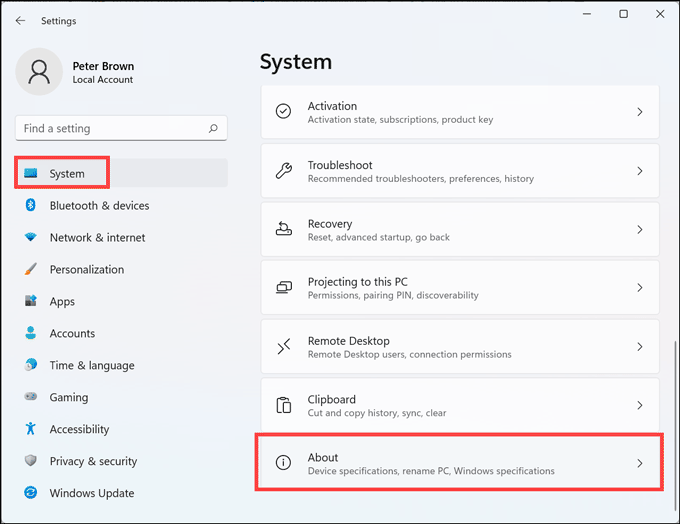
Task: Click the Troubleshoot wrench icon
Action: pyautogui.click(x=284, y=170)
